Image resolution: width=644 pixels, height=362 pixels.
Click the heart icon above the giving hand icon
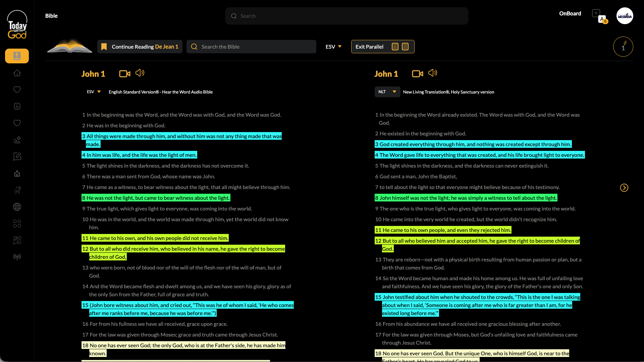[17, 123]
